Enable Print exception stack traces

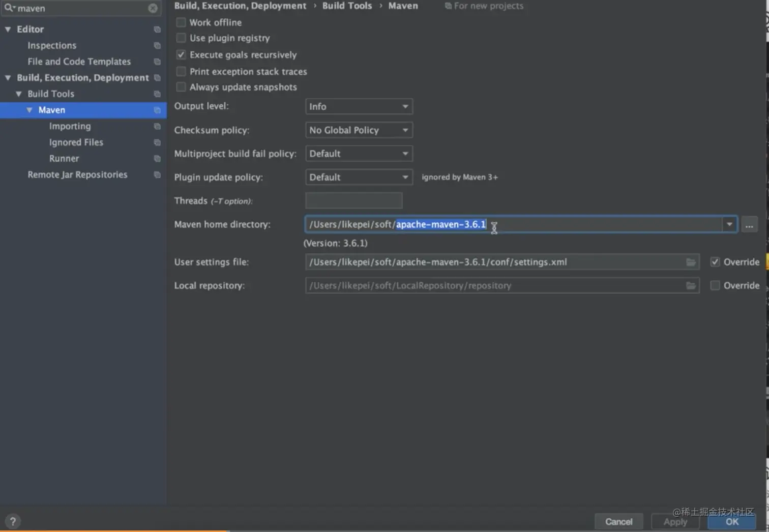pos(181,71)
